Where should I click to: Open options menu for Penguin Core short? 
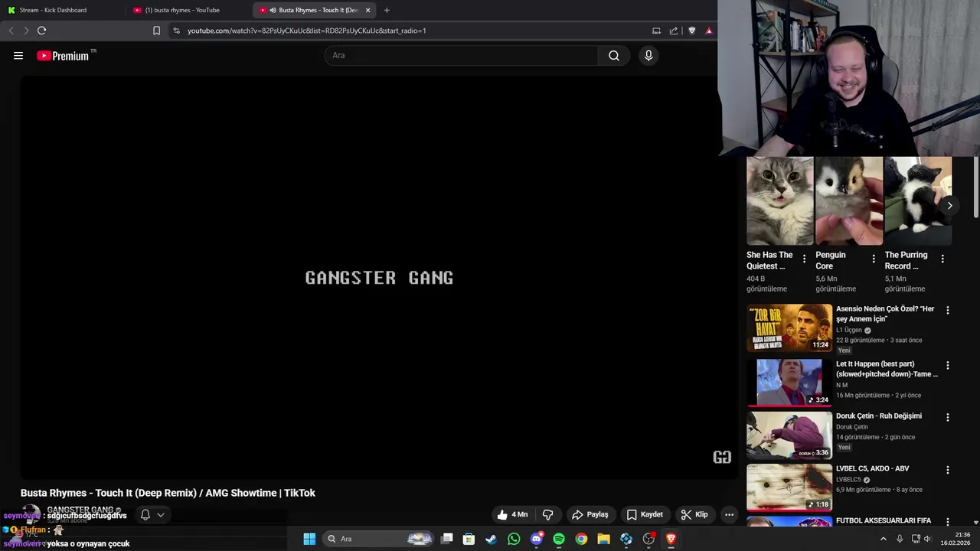click(874, 259)
